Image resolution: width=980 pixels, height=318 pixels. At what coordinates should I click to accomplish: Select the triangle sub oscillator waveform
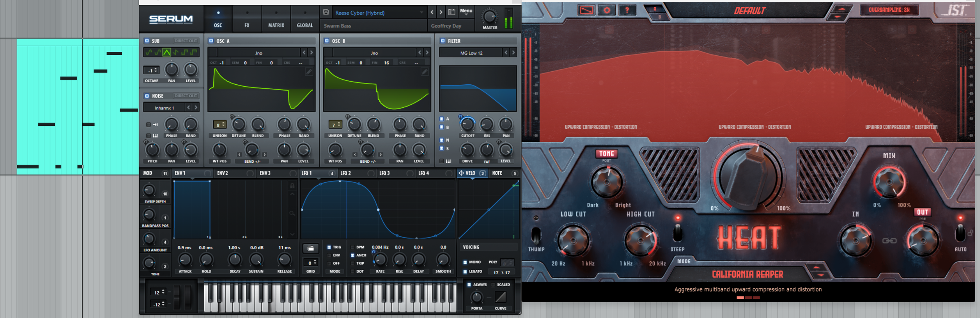pyautogui.click(x=167, y=52)
